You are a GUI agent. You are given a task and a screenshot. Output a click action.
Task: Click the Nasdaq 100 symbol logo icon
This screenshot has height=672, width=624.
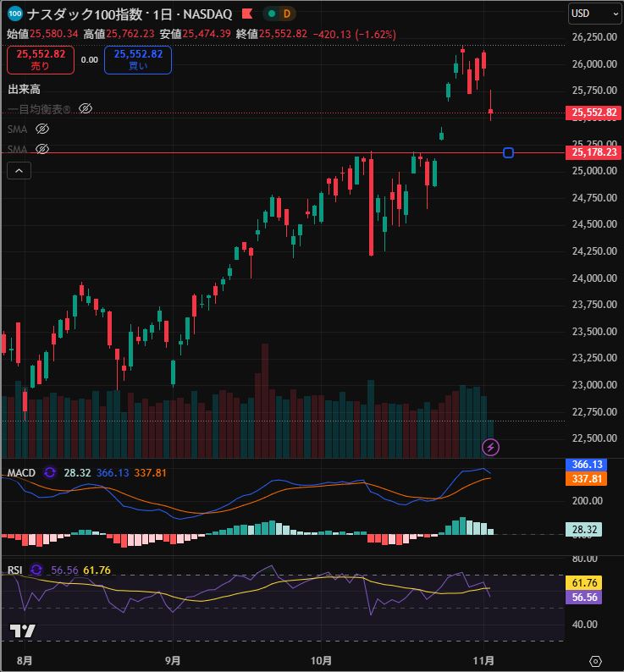(x=14, y=14)
